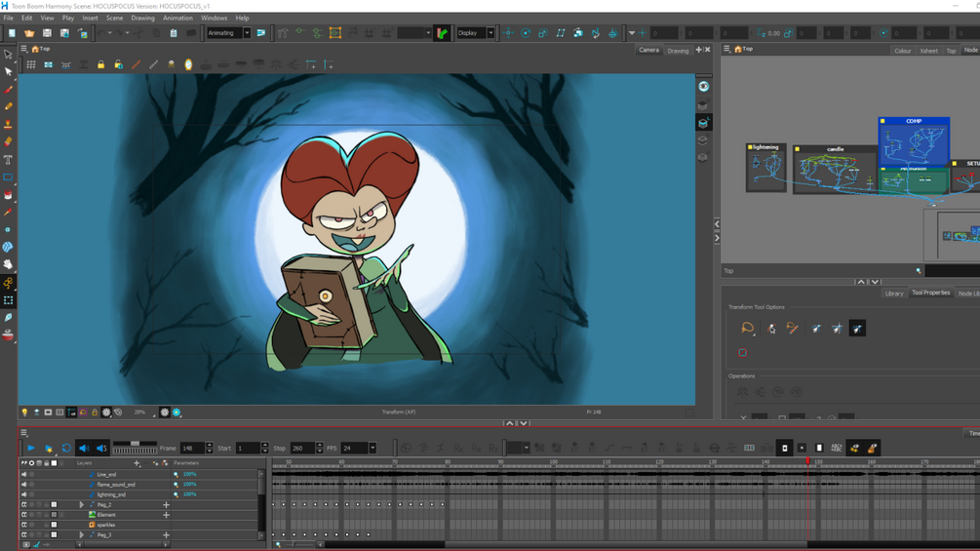This screenshot has width=980, height=551.
Task: Select the Skew tool in advanced animation toolbar
Action: point(561,33)
